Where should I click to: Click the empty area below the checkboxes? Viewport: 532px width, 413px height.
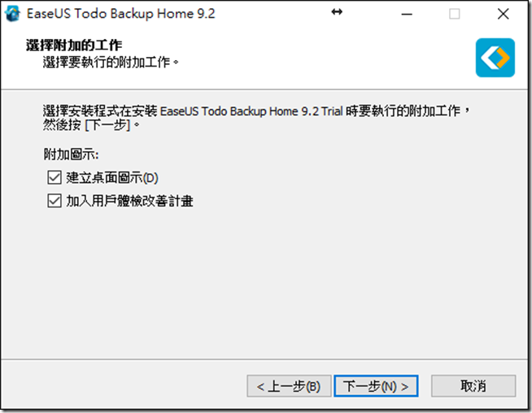point(266,281)
